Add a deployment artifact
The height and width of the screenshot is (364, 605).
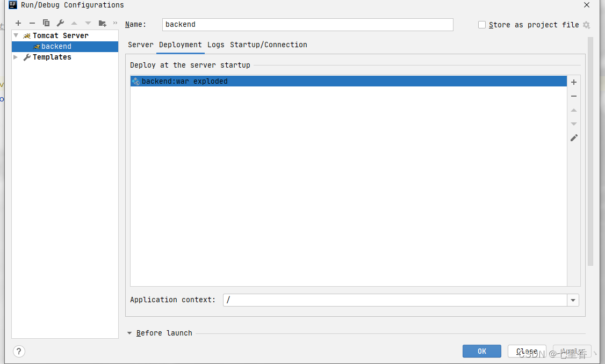(574, 82)
